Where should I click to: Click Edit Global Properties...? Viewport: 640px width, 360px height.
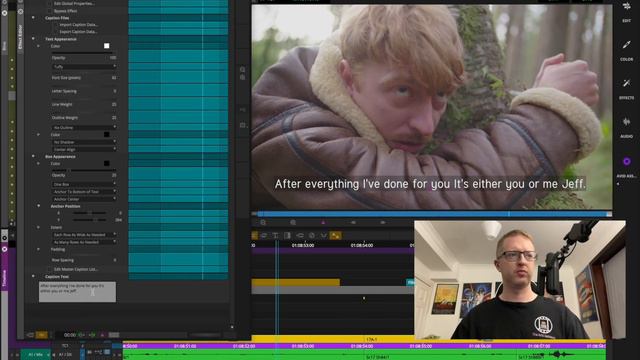pyautogui.click(x=73, y=3)
